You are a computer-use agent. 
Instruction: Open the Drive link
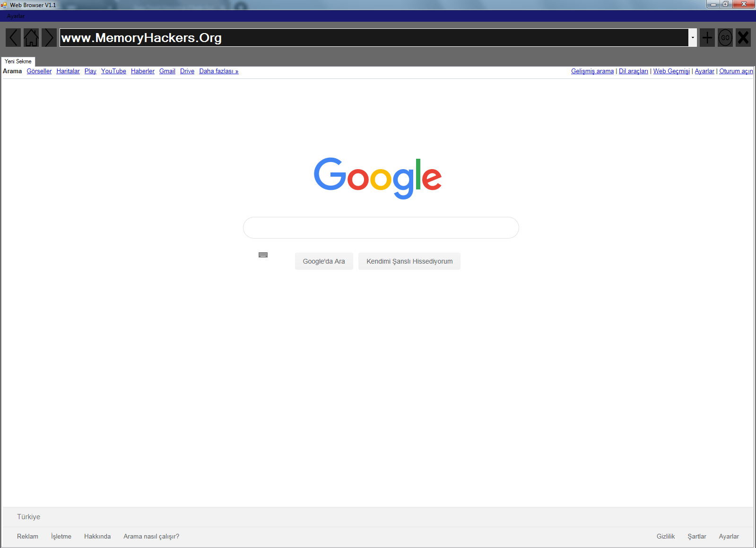187,71
